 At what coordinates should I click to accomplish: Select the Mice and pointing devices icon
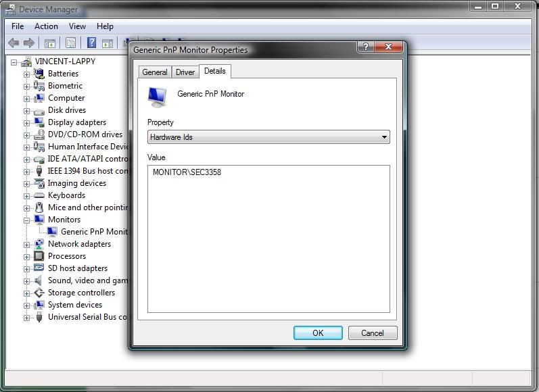(x=39, y=207)
